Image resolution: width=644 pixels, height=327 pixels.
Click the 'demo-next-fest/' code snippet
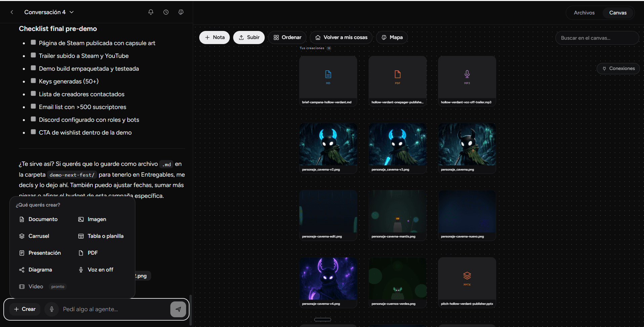point(72,175)
